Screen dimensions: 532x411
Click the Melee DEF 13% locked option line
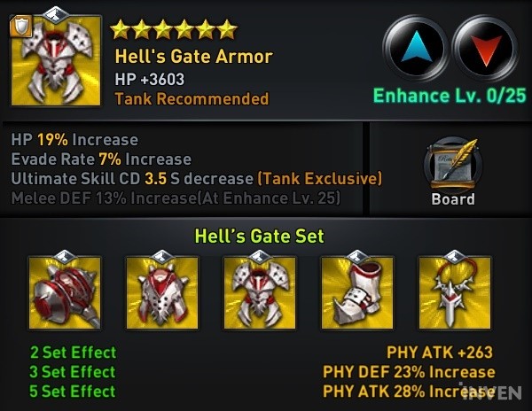[176, 198]
